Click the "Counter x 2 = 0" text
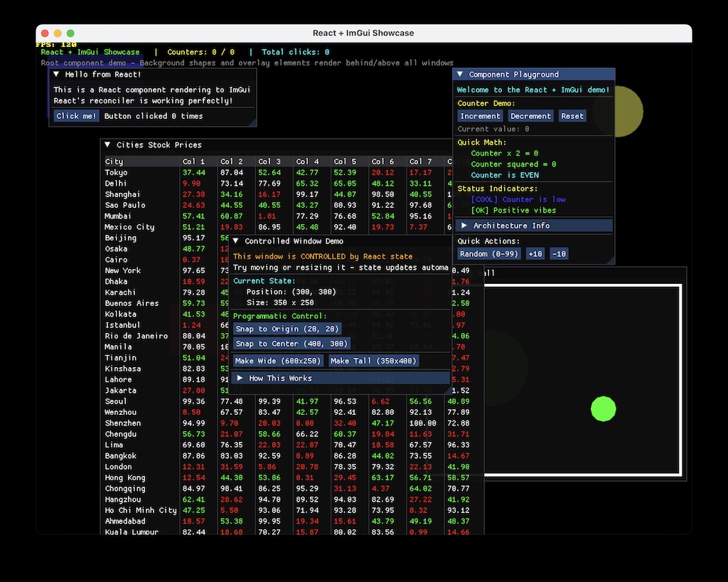Image resolution: width=728 pixels, height=582 pixels. pyautogui.click(x=504, y=153)
